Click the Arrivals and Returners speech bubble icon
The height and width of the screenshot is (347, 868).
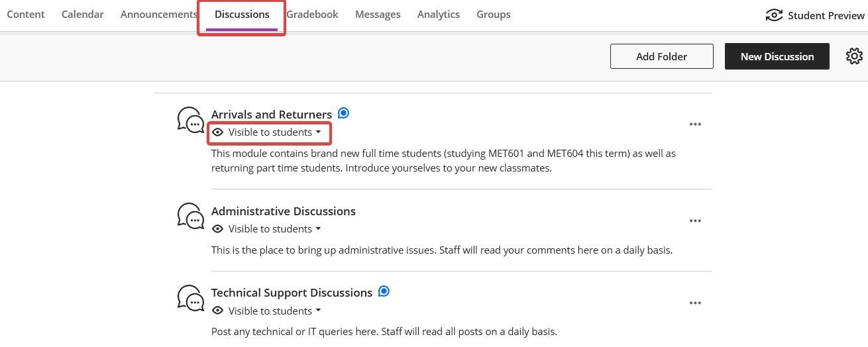191,119
